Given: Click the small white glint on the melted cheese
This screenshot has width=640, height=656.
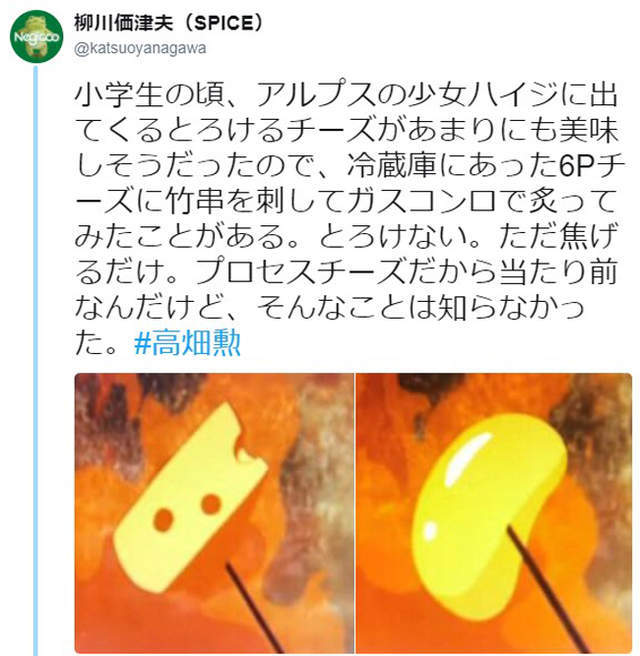Looking at the screenshot, I should 430,530.
